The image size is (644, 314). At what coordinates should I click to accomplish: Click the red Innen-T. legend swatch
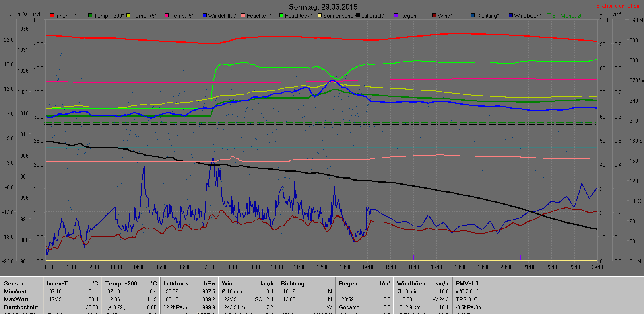52,16
